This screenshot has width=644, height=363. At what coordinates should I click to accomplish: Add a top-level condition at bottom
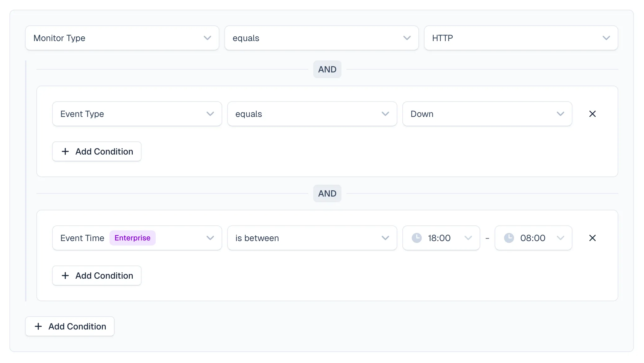tap(70, 326)
